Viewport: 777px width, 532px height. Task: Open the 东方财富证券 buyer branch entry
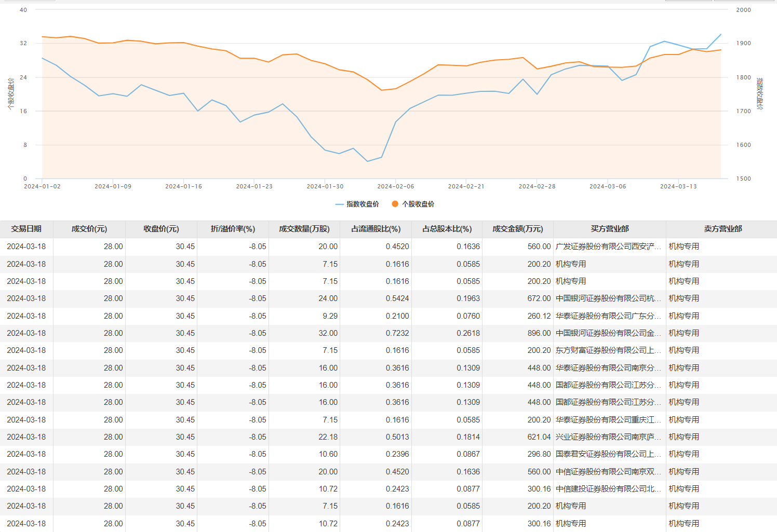[608, 350]
